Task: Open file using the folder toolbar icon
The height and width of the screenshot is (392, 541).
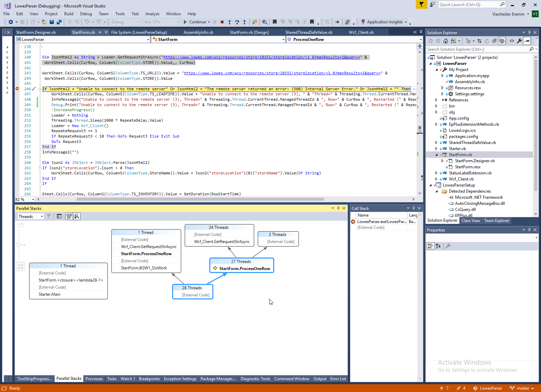Action: coord(44,22)
